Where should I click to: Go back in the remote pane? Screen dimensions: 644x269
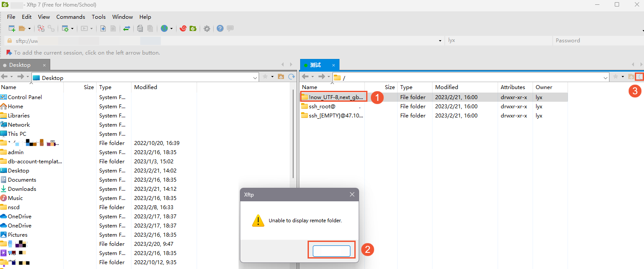click(x=305, y=76)
